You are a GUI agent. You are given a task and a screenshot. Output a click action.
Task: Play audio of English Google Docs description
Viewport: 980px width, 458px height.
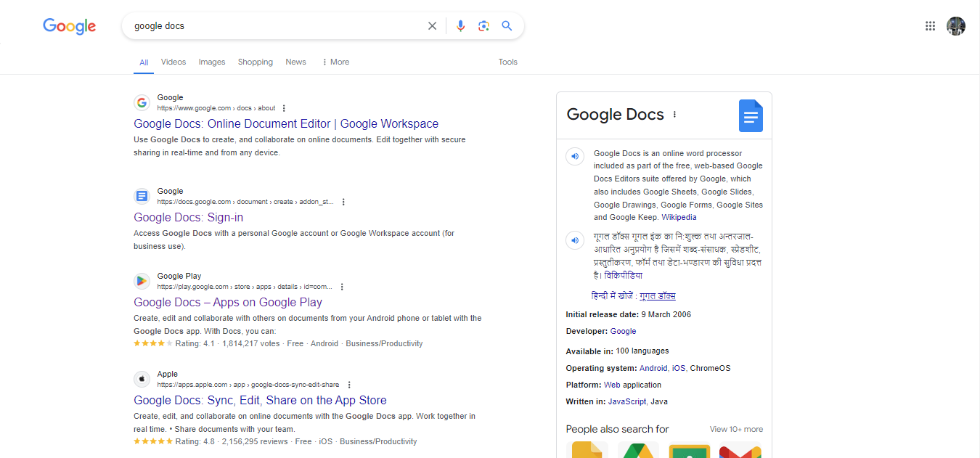pyautogui.click(x=575, y=156)
